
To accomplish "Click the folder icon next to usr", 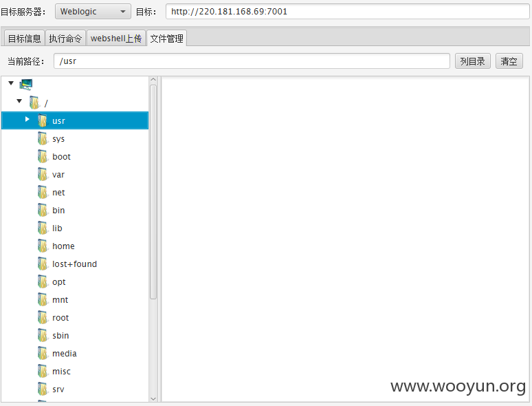I will pyautogui.click(x=43, y=120).
